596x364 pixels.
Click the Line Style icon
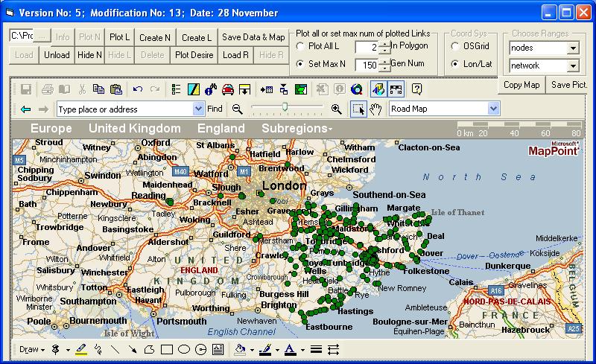pyautogui.click(x=316, y=350)
